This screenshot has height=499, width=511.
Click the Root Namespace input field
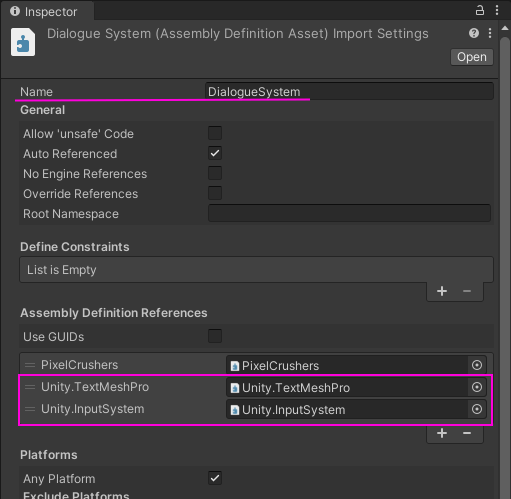click(349, 213)
